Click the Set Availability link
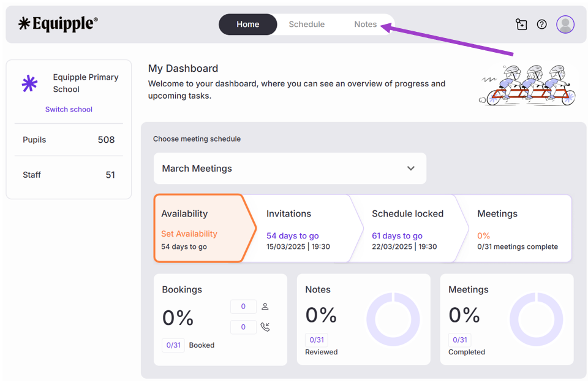This screenshot has width=588, height=385. [x=189, y=234]
